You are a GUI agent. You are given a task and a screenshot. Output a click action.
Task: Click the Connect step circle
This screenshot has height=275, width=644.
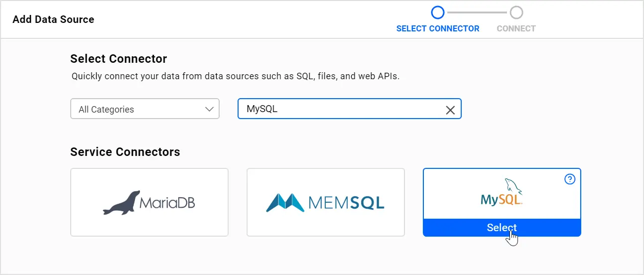pyautogui.click(x=516, y=12)
